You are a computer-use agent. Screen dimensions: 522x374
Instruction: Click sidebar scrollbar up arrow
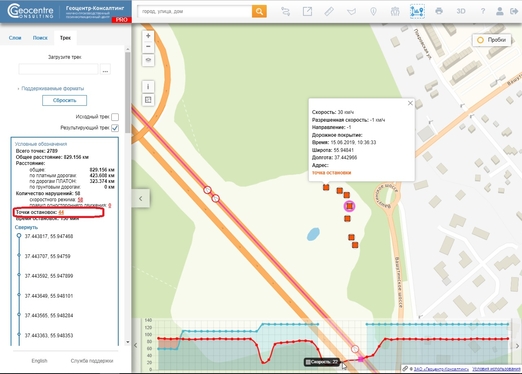pyautogui.click(x=127, y=49)
